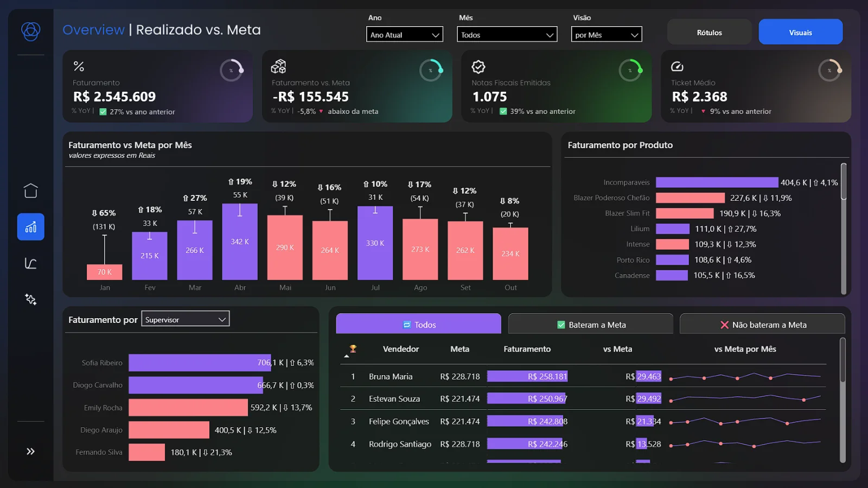Image resolution: width=868 pixels, height=488 pixels.
Task: Click the sellers table vertical scrollbar
Action: 843,360
